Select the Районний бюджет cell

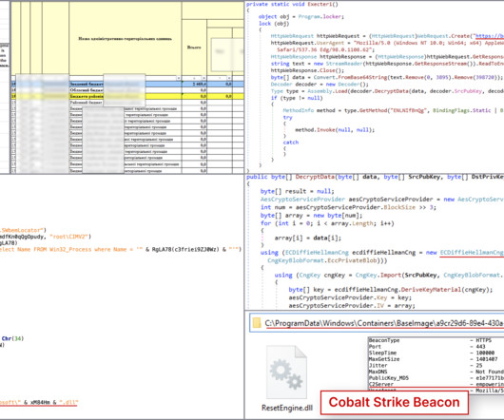click(x=87, y=103)
